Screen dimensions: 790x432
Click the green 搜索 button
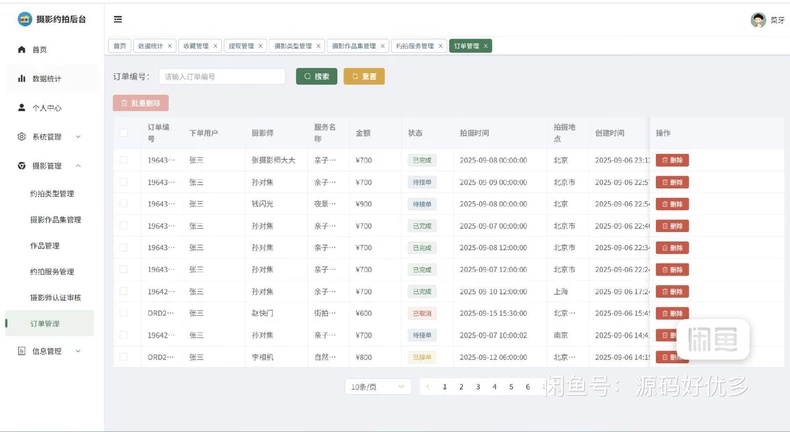pos(316,77)
